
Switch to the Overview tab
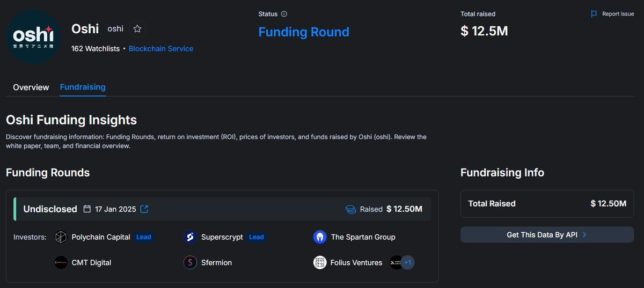pyautogui.click(x=31, y=87)
